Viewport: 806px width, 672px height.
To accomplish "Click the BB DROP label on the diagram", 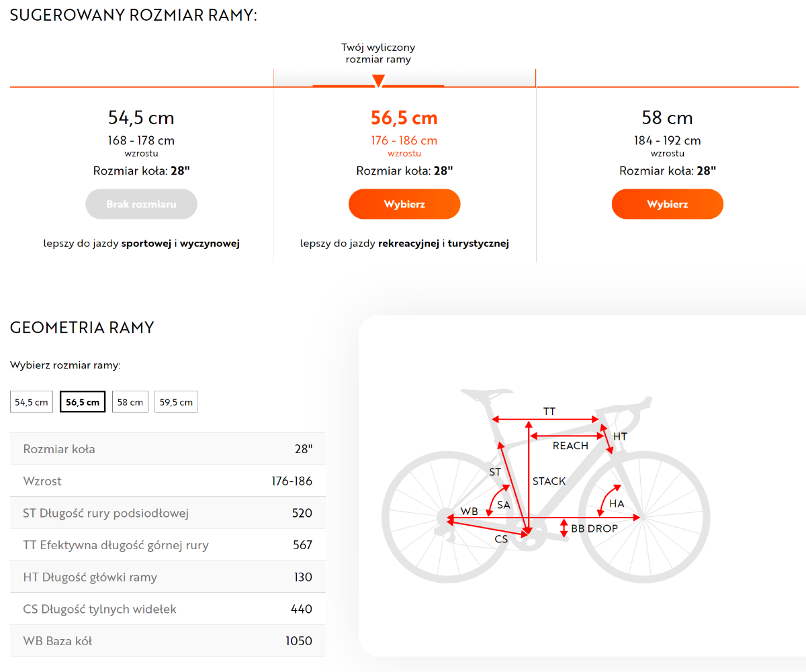I will (594, 529).
